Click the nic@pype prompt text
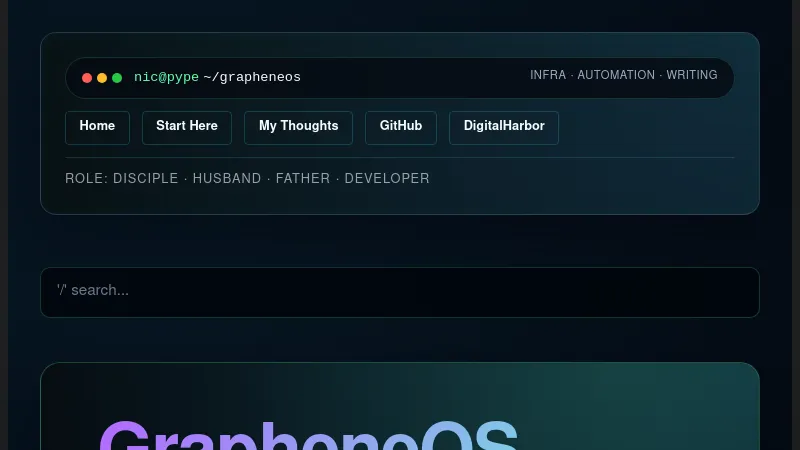Screen dimensions: 800x450 pyautogui.click(x=166, y=78)
